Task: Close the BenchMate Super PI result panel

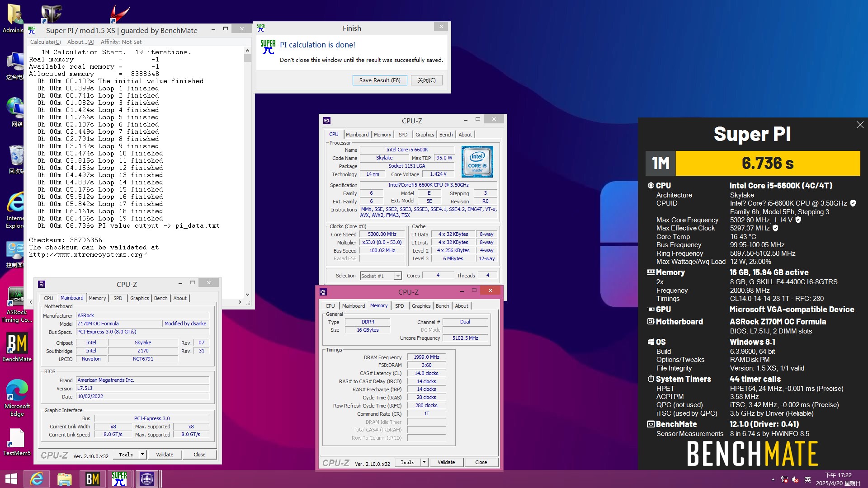Action: (860, 125)
